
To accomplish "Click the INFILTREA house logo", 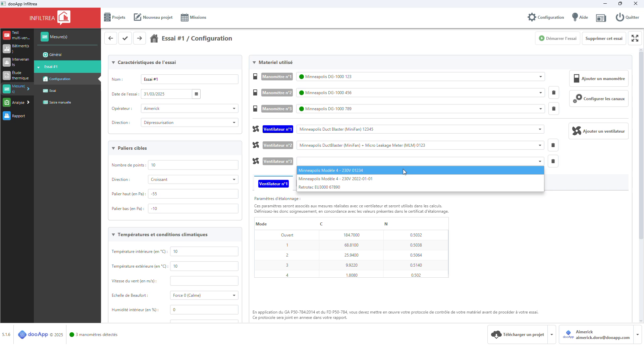I will (x=64, y=17).
